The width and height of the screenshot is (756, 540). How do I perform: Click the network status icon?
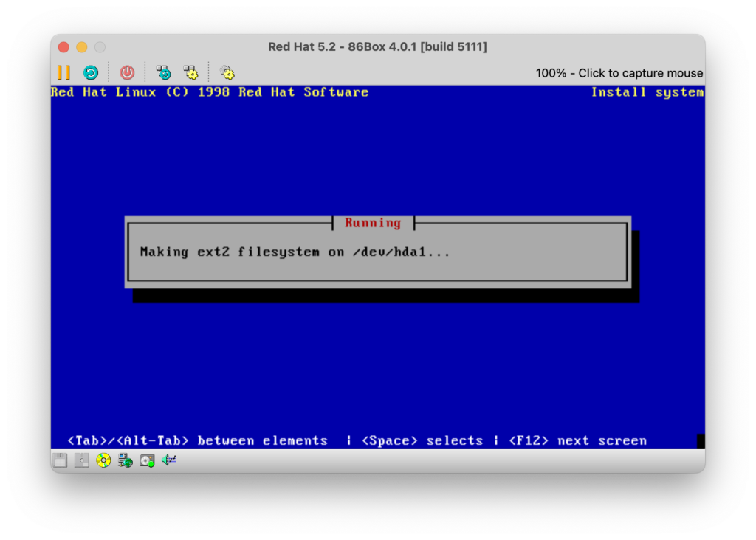[x=126, y=460]
